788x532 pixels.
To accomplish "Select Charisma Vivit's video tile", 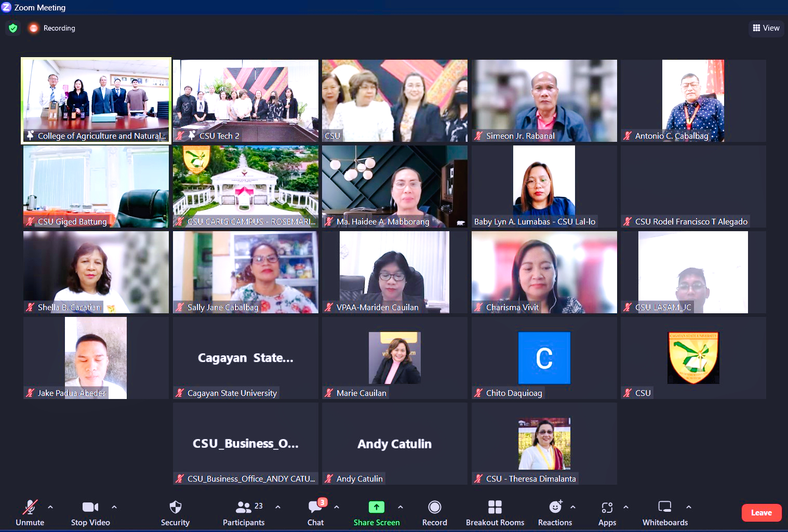I will pyautogui.click(x=544, y=272).
